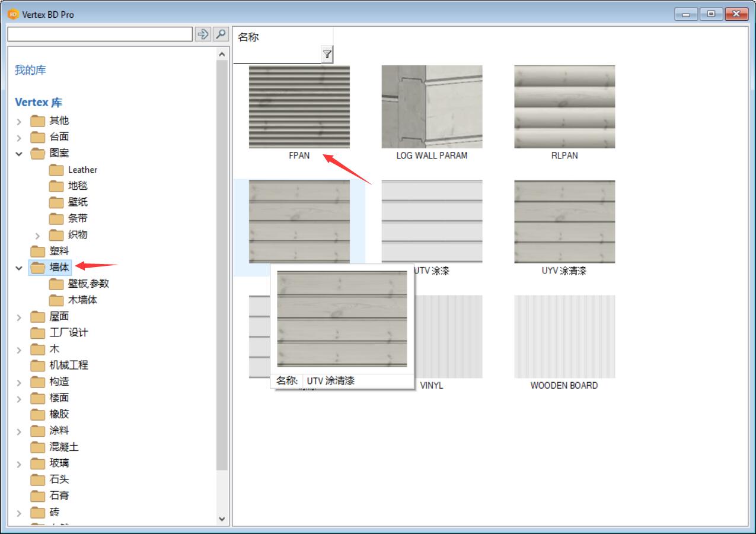Select the Leather folder icon
Screen dimensions: 756x534
(56, 170)
